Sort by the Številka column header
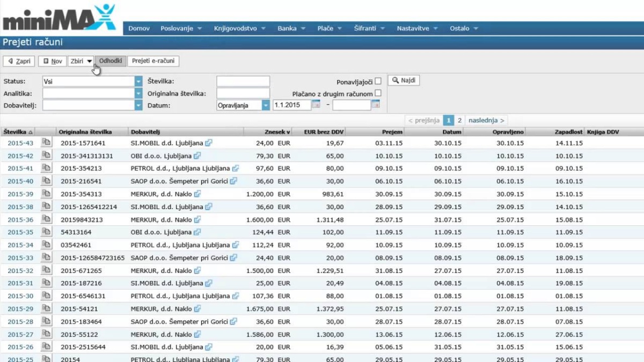Screen dimensions: 644x362 click(18, 131)
